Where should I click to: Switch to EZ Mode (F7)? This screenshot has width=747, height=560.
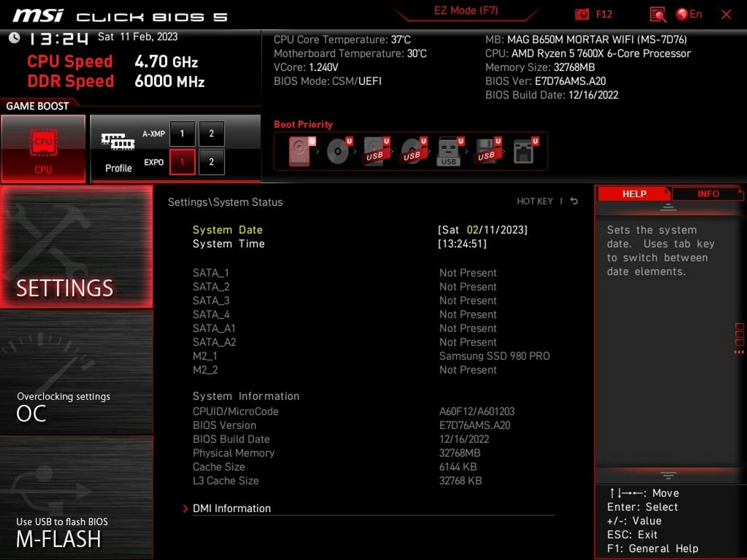click(466, 10)
